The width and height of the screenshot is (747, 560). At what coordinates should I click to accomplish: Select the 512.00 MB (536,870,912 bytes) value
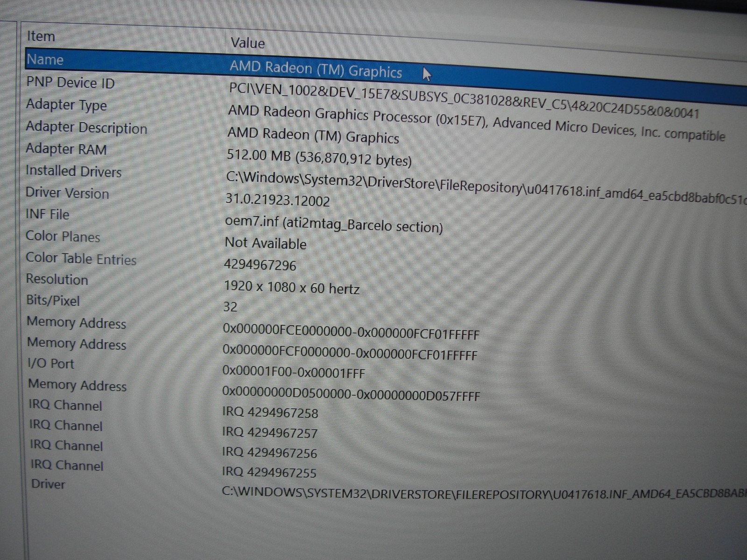tap(319, 158)
